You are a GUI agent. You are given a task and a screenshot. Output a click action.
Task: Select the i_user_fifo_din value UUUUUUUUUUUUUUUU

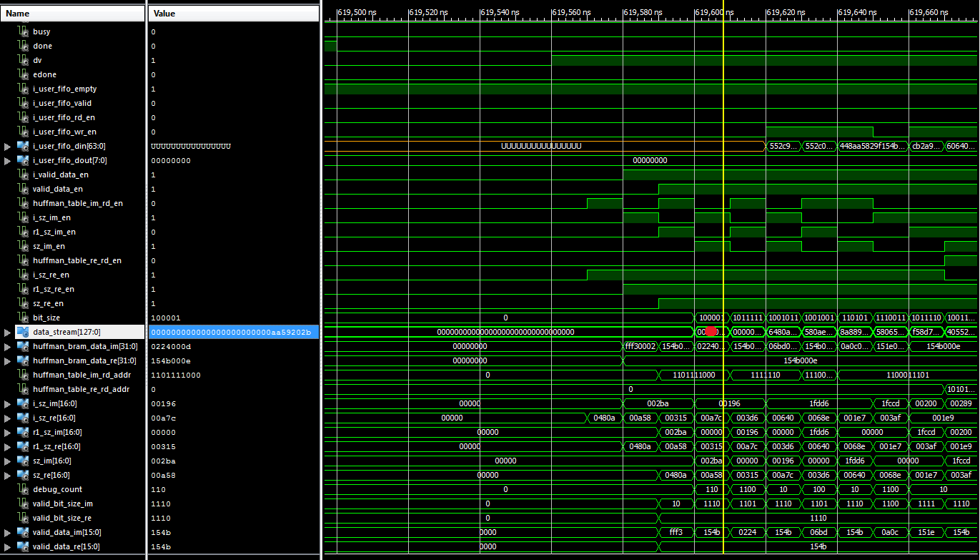(191, 146)
